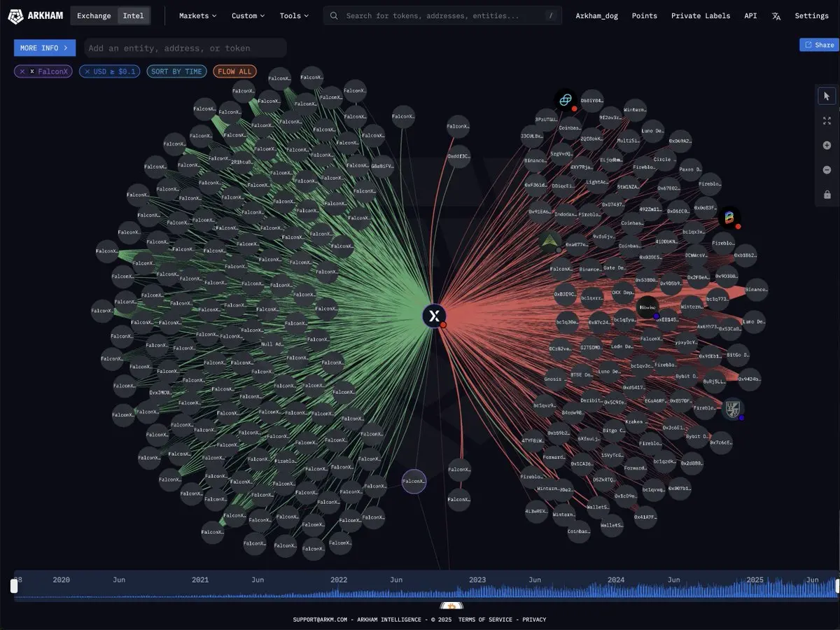840x630 pixels.
Task: Click the Paxos node
Action: 690,169
